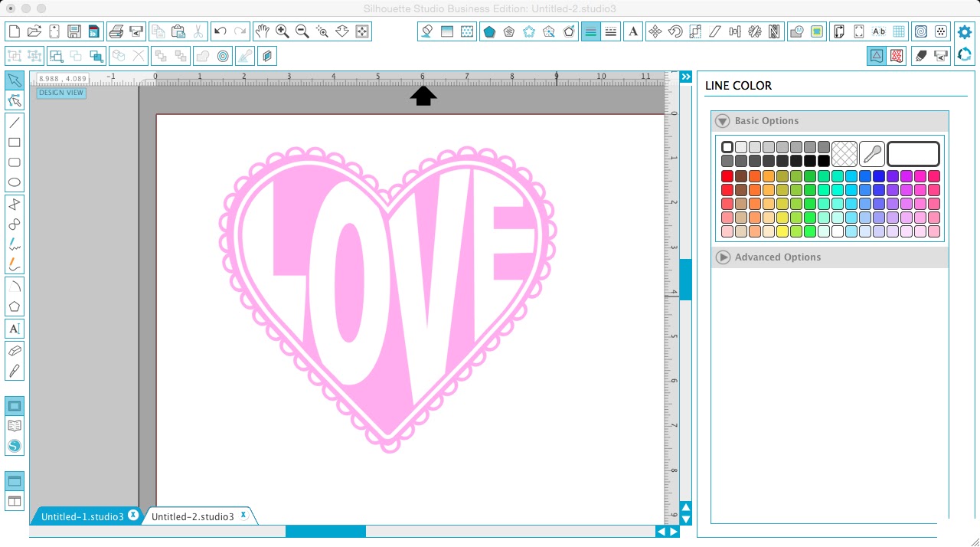Expand the Advanced Options section
This screenshot has height=547, width=980.
pos(723,257)
